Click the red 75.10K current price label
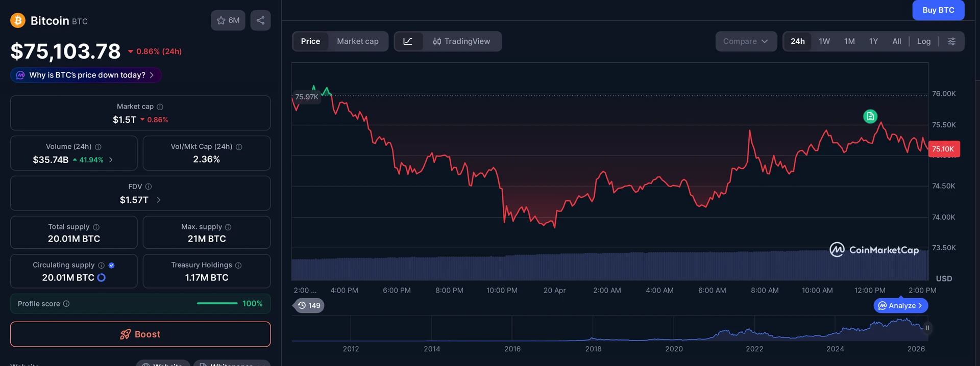This screenshot has width=980, height=366. point(943,149)
